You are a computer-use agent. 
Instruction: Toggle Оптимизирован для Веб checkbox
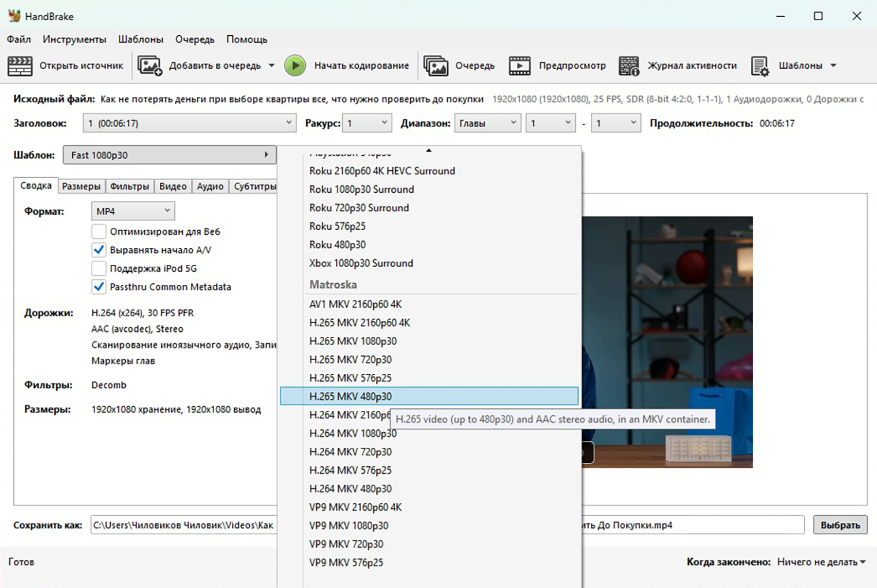99,231
